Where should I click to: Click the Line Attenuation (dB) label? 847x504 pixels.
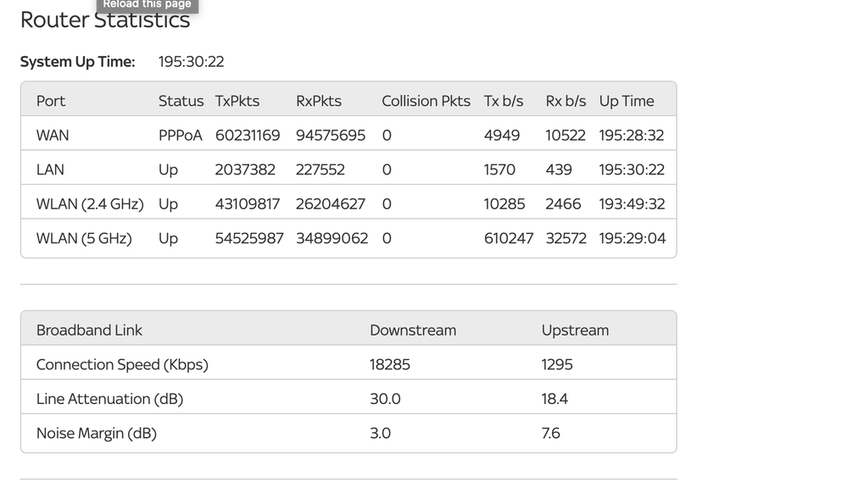click(x=109, y=399)
